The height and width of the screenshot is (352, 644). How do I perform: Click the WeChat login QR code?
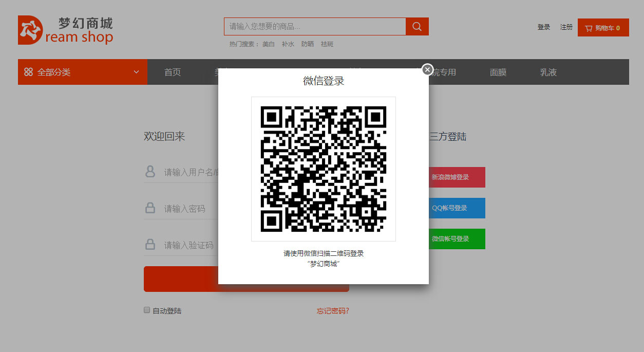pos(324,169)
